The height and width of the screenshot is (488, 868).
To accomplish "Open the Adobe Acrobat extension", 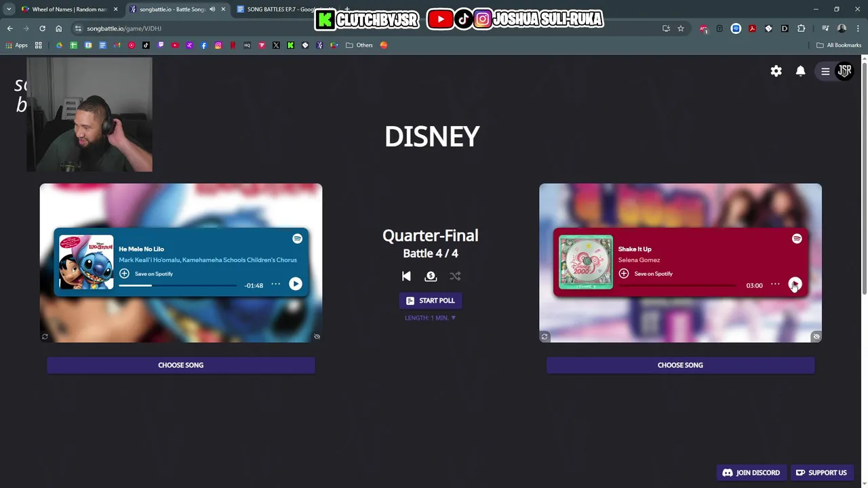I will click(x=752, y=28).
